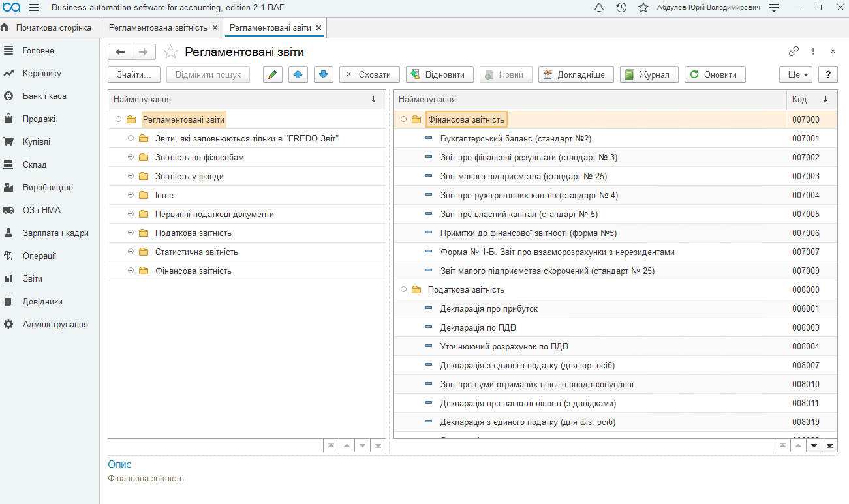This screenshot has width=849, height=504.
Task: Collapse the left Регламентовані звіти root folder
Action: coord(118,119)
